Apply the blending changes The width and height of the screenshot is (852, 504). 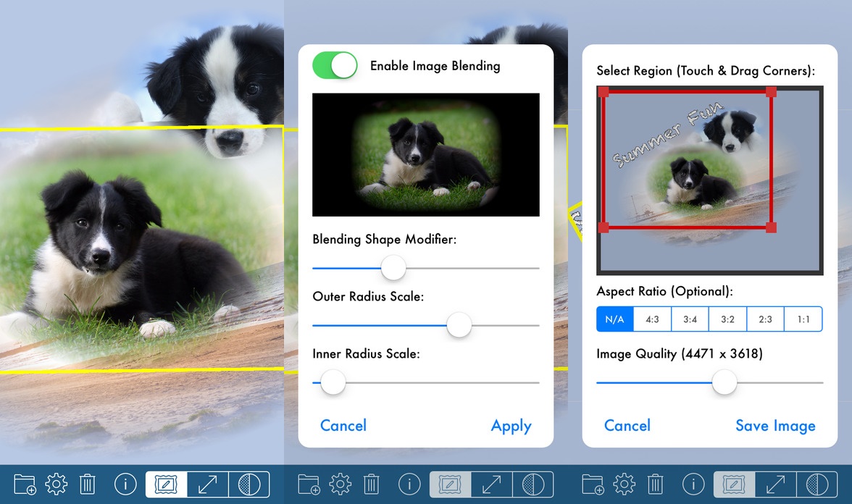(x=511, y=426)
